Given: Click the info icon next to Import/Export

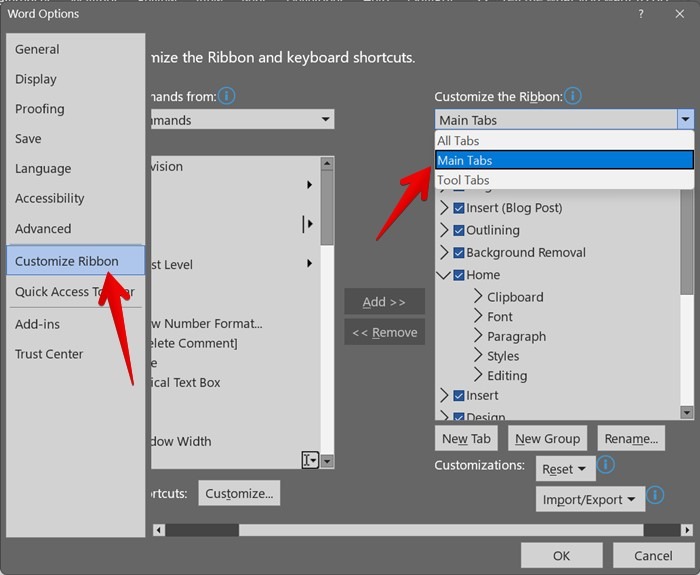Looking at the screenshot, I should (x=655, y=495).
